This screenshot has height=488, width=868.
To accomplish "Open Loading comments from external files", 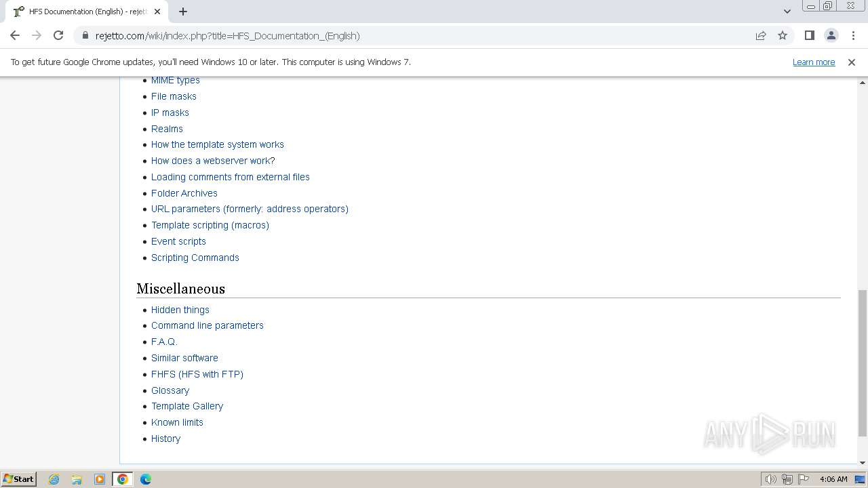I will (x=231, y=177).
